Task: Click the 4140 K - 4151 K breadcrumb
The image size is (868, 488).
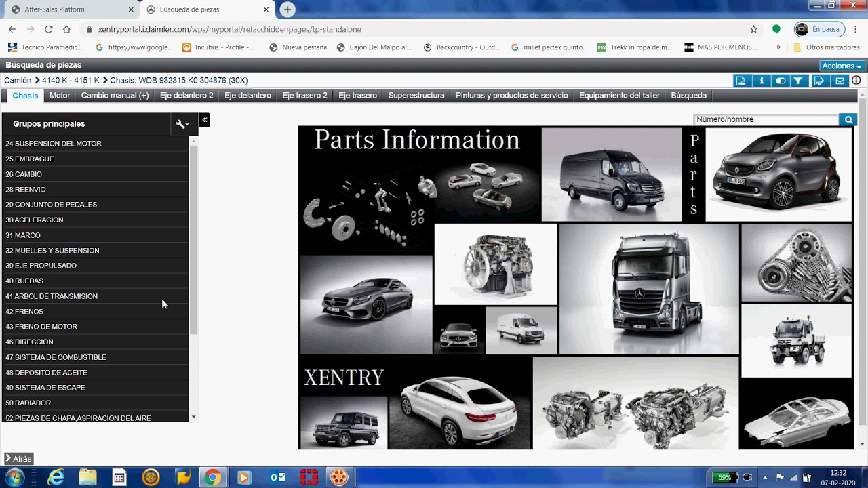Action: (71, 81)
